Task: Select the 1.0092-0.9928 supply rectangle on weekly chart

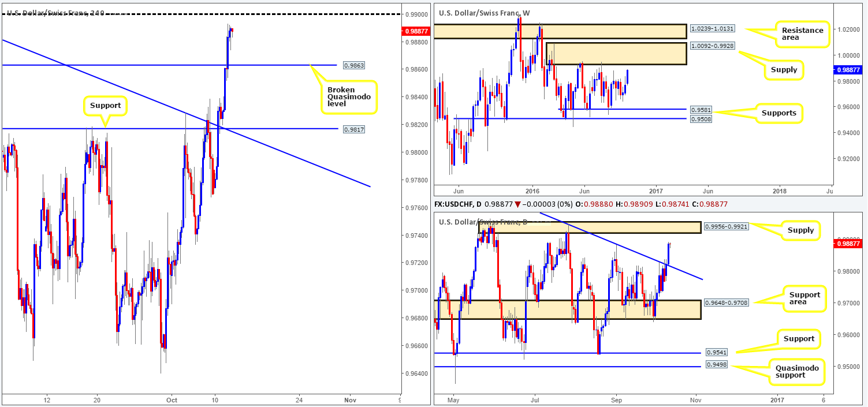Action: click(616, 53)
